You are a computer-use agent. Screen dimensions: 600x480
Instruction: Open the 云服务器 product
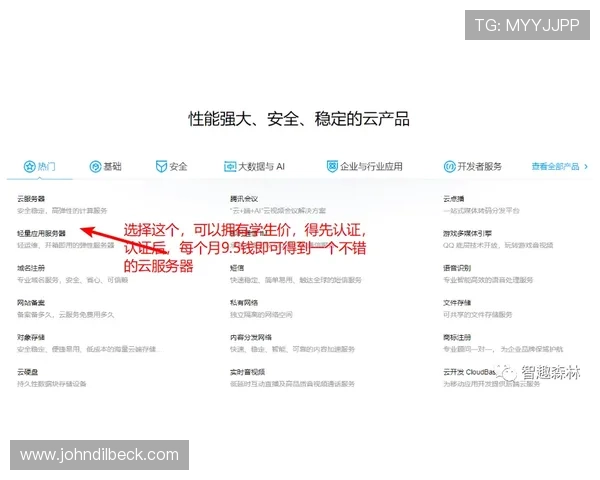coord(31,199)
